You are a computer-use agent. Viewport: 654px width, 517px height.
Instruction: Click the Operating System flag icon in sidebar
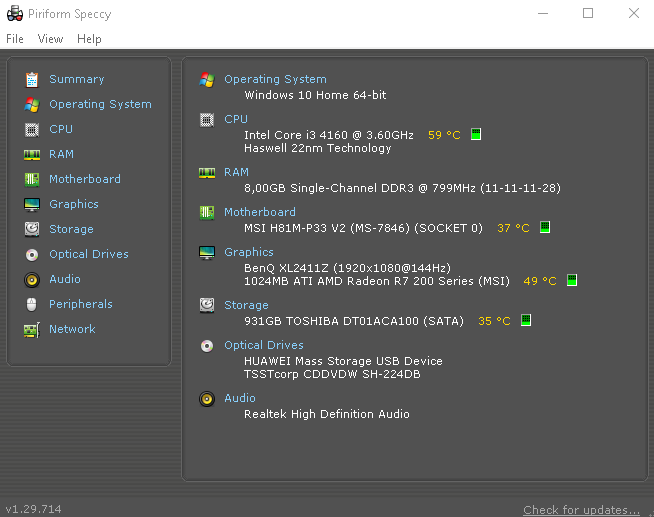pyautogui.click(x=32, y=104)
